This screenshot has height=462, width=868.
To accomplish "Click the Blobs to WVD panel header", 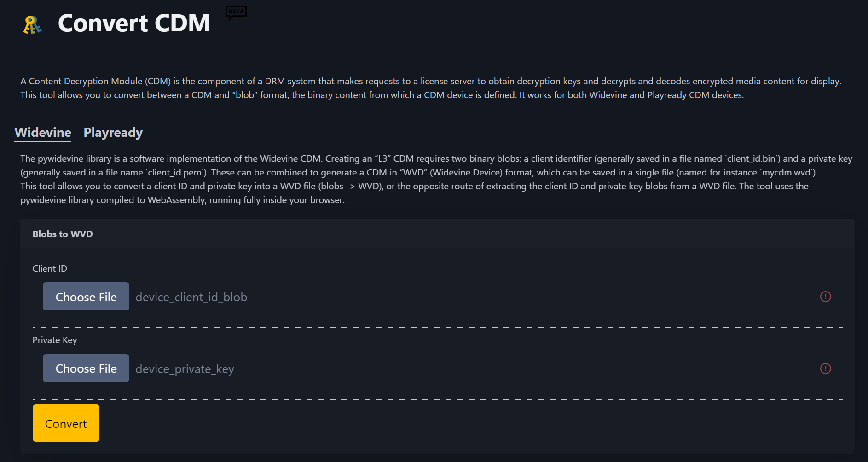I will (x=437, y=234).
